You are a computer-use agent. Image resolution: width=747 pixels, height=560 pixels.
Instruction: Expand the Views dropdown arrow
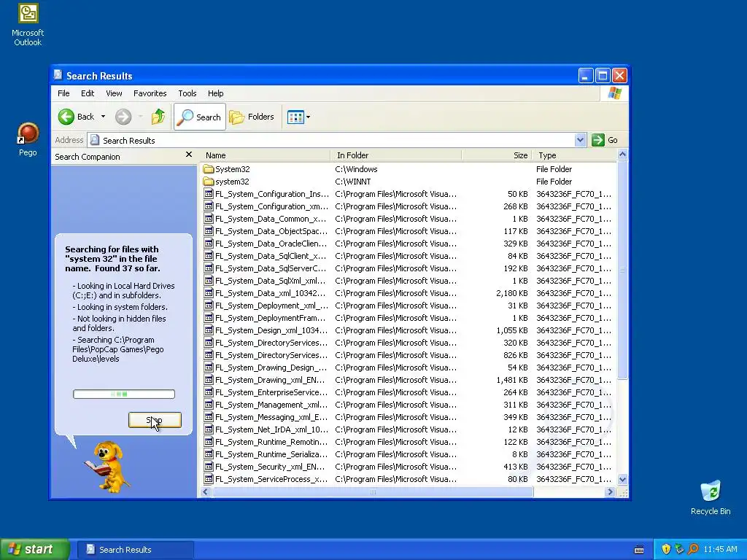pyautogui.click(x=309, y=117)
